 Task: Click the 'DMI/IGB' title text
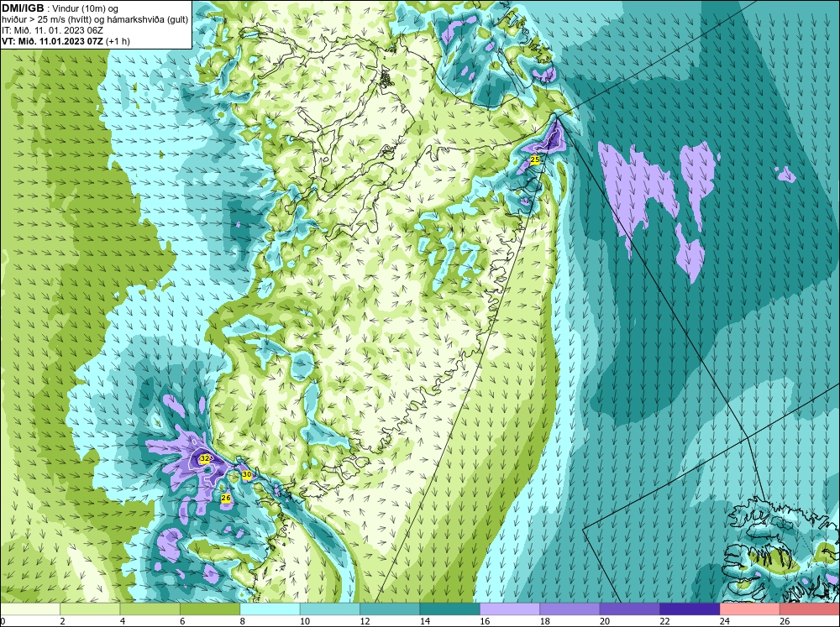[23, 8]
